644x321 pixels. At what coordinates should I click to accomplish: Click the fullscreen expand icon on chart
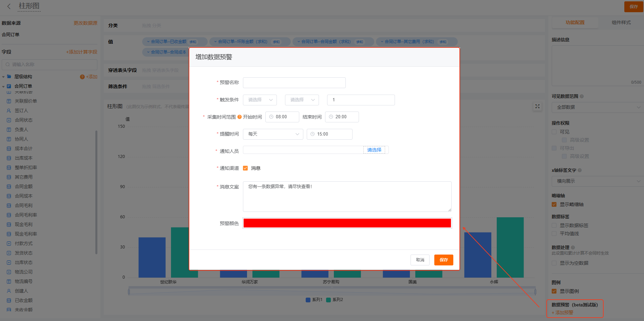pos(537,106)
